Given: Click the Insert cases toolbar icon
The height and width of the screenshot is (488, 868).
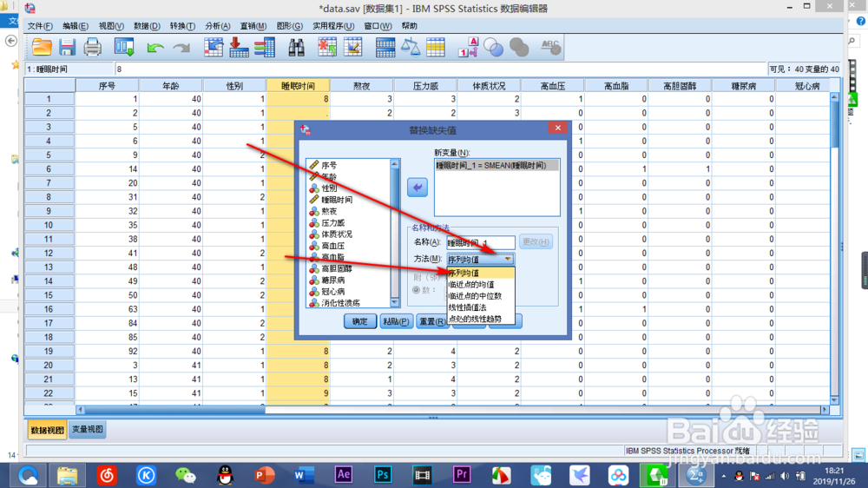Looking at the screenshot, I should coord(327,48).
